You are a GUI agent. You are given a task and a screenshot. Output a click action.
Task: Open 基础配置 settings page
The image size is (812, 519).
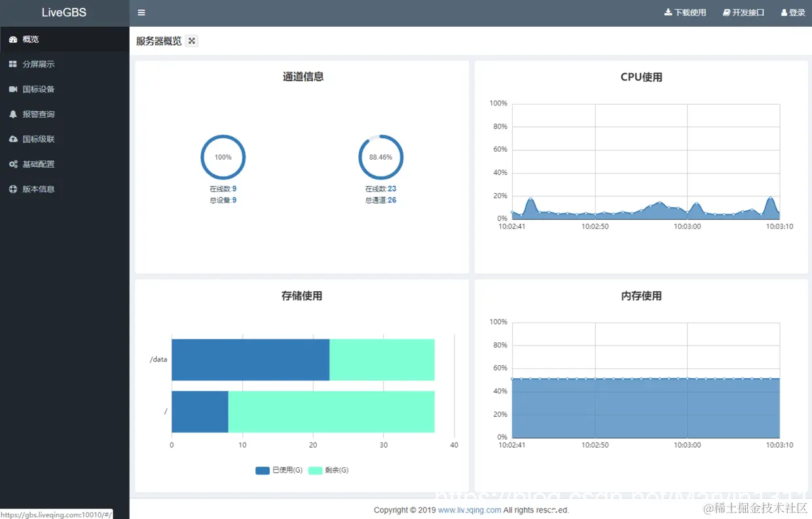(x=64, y=164)
